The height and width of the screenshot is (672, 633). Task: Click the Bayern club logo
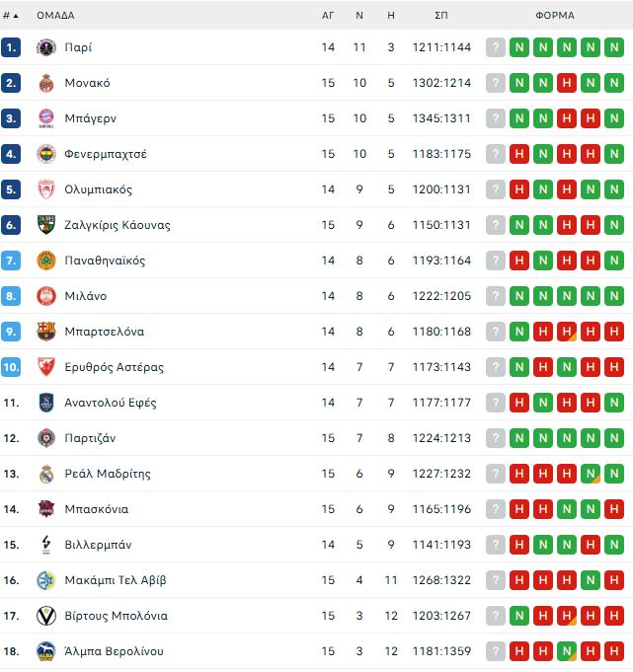coord(46,118)
